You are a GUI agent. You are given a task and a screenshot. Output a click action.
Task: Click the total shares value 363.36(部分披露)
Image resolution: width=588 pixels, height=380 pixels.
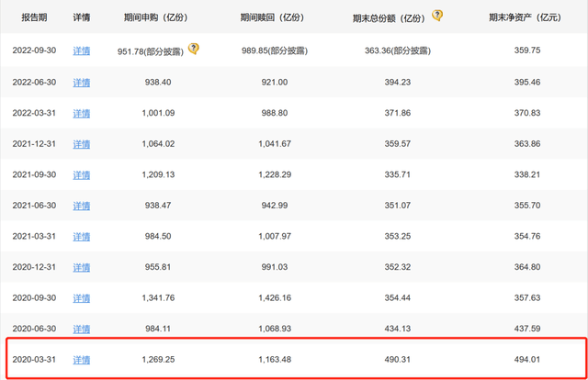(398, 50)
